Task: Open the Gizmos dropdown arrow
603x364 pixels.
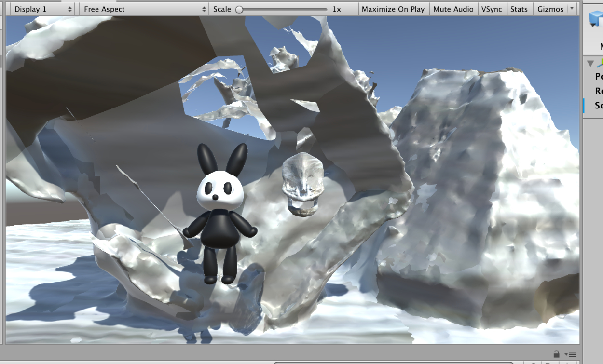Action: pyautogui.click(x=572, y=9)
